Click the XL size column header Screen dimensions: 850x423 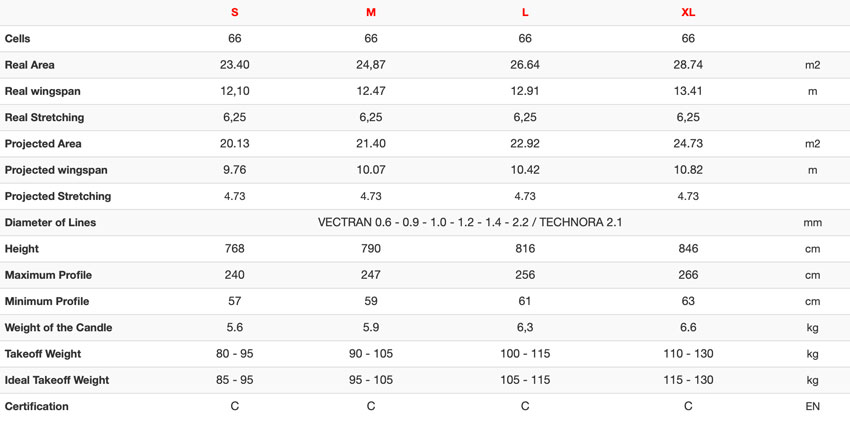point(688,12)
